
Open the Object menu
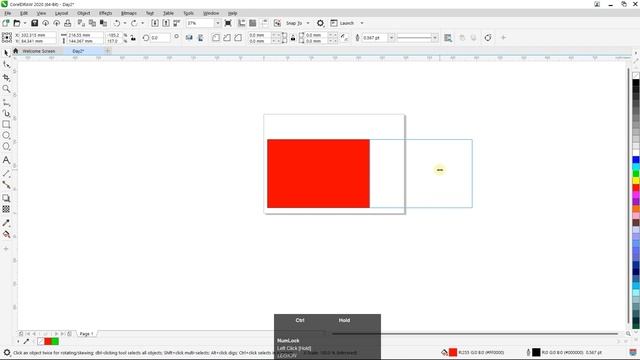(x=83, y=13)
